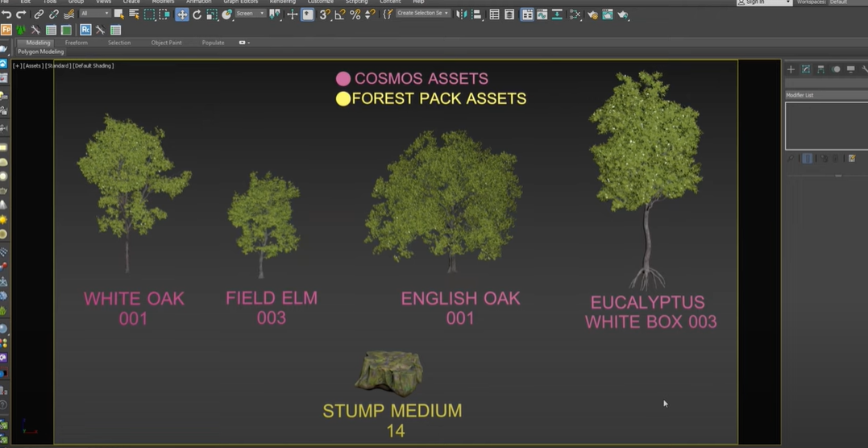Open the Forest Pack FP icon
This screenshot has width=868, height=448.
point(6,30)
